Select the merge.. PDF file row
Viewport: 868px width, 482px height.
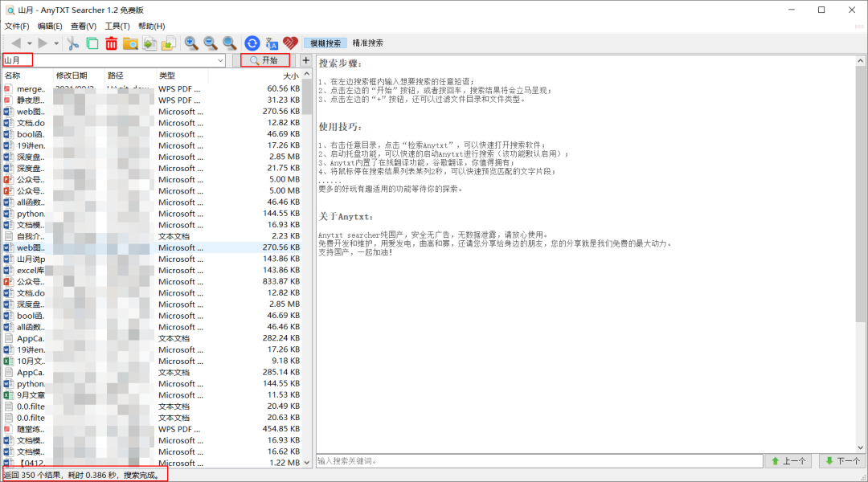[x=152, y=88]
